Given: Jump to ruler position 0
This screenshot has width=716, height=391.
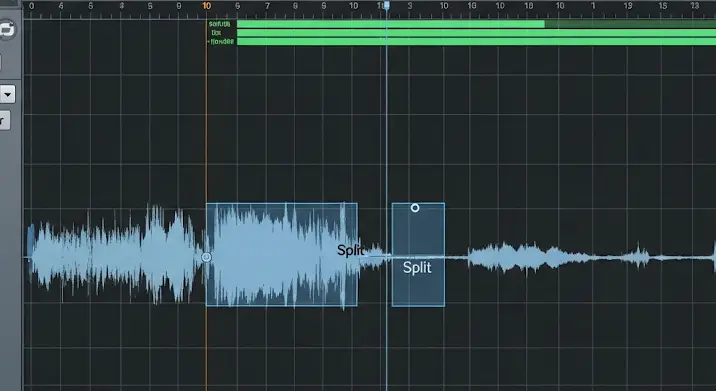Looking at the screenshot, I should [31, 6].
